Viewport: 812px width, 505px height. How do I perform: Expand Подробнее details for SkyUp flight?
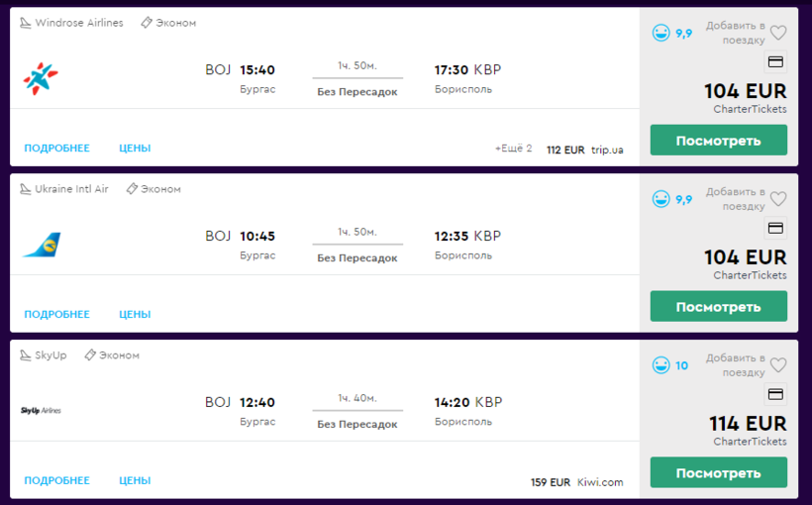click(56, 481)
